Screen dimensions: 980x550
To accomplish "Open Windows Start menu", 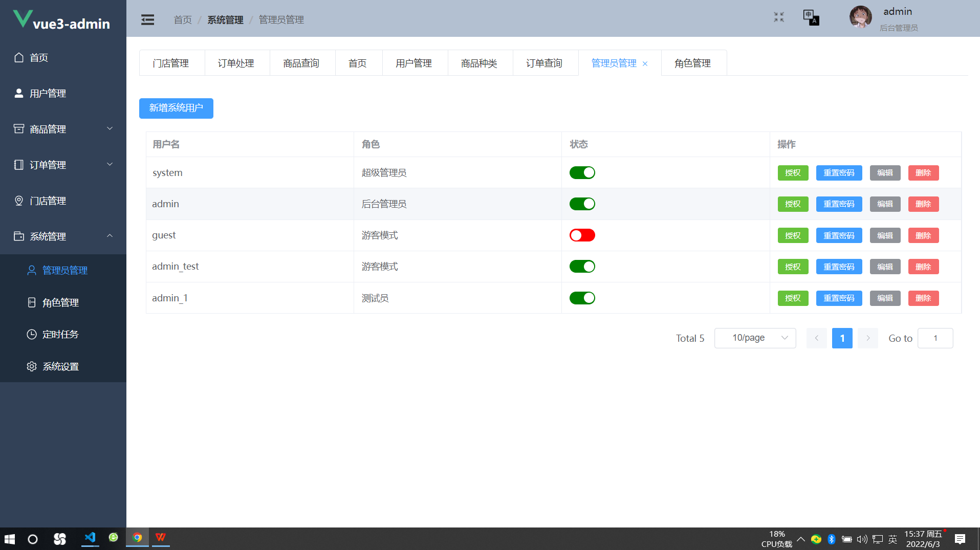I will point(10,539).
